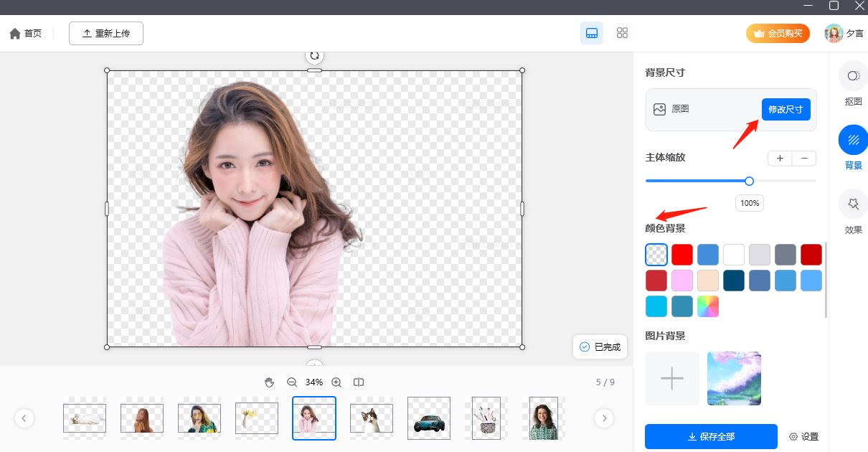Select the white cat lying thumbnail

(85, 418)
